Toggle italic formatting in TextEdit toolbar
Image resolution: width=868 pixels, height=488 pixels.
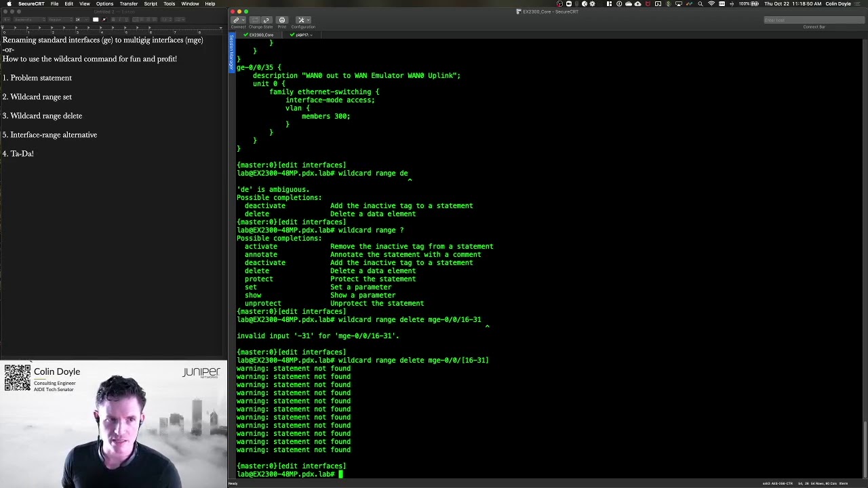(x=120, y=20)
